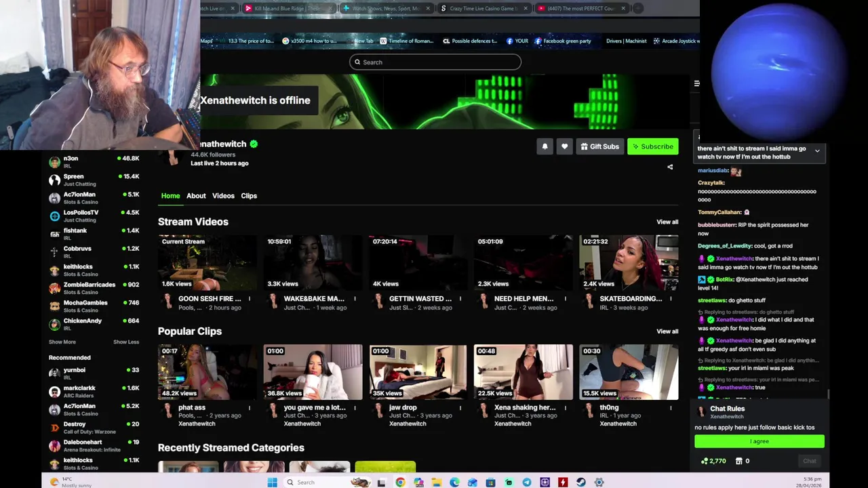Click the share icon below Subscribe
Screen dimensions: 868x488
(x=670, y=167)
